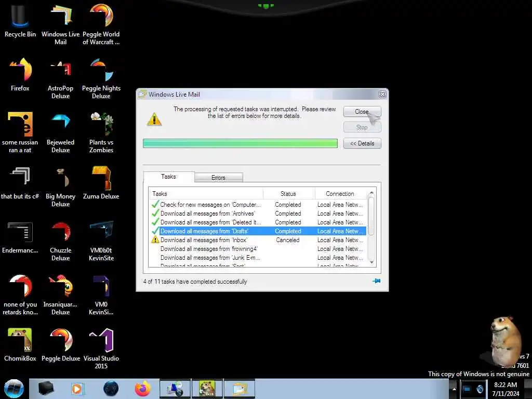This screenshot has height=399, width=532.
Task: Open Windows Live Mail desktop shortcut
Action: tap(60, 24)
